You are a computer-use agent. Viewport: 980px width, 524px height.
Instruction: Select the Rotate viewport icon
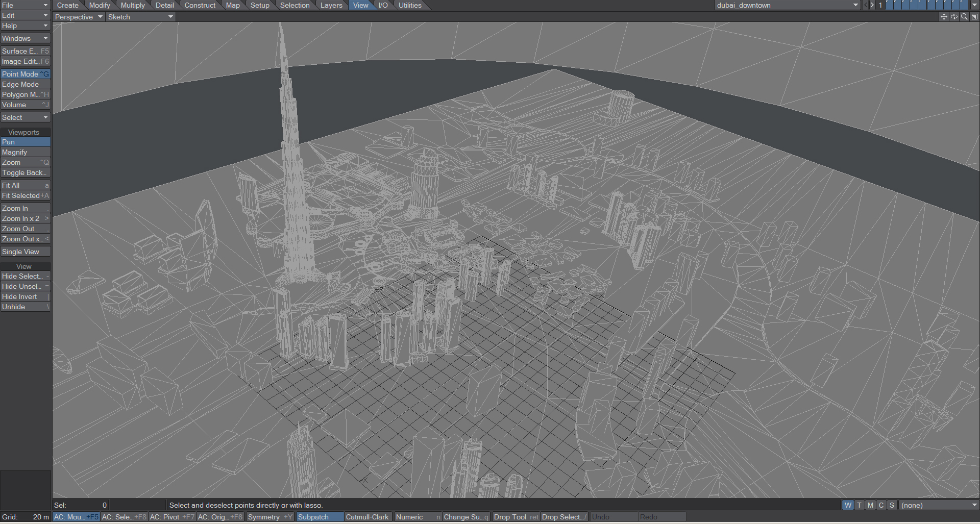point(953,16)
